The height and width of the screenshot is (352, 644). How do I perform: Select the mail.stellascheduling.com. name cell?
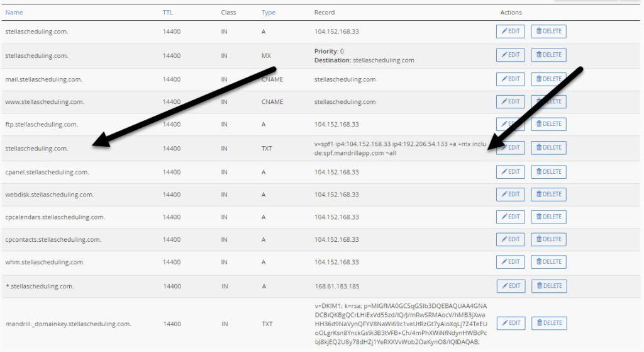click(x=43, y=79)
